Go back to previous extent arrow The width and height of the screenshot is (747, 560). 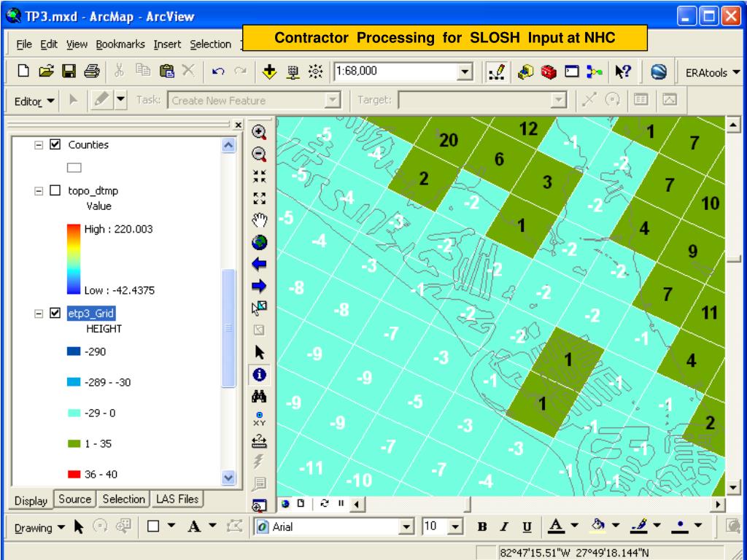(x=259, y=264)
